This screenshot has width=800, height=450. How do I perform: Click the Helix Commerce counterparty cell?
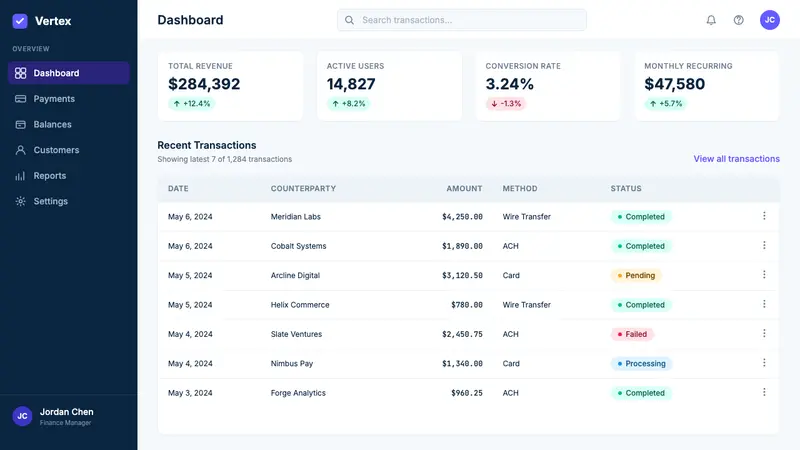click(300, 305)
